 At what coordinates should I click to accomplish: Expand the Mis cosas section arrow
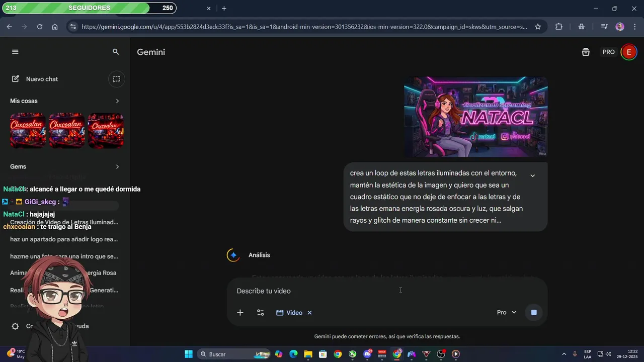117,101
